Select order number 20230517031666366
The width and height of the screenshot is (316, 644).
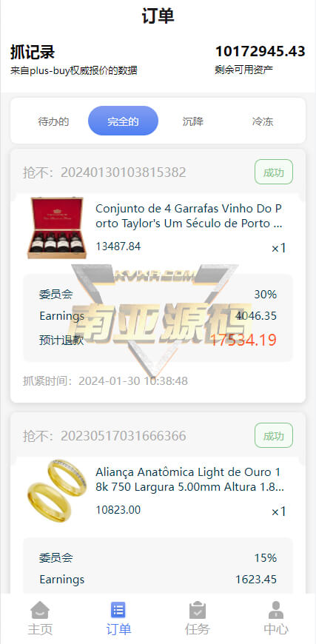[x=123, y=436]
